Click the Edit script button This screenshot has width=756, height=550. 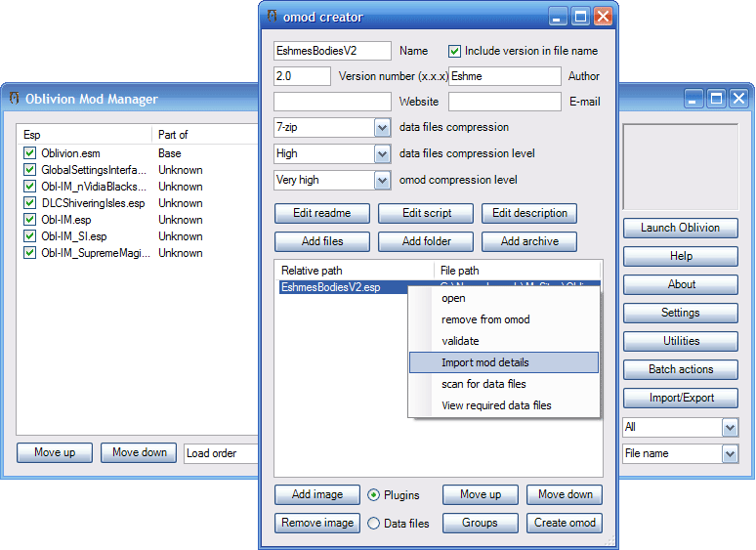[426, 213]
